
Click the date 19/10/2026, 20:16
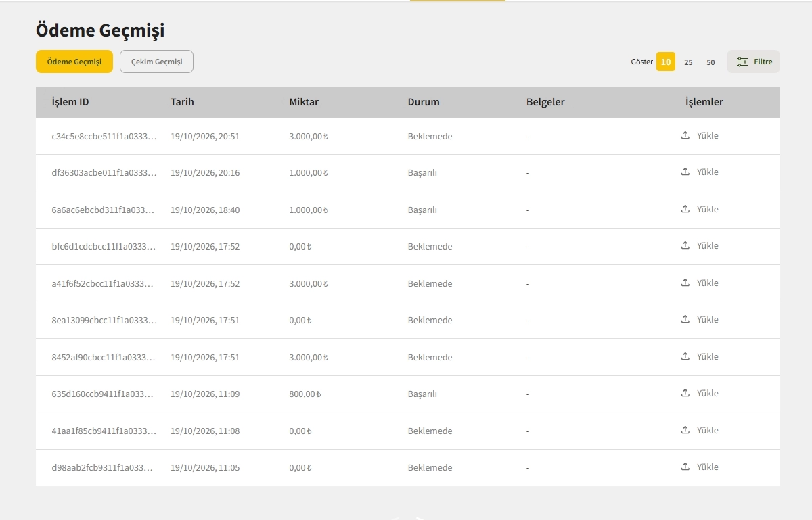pyautogui.click(x=205, y=172)
